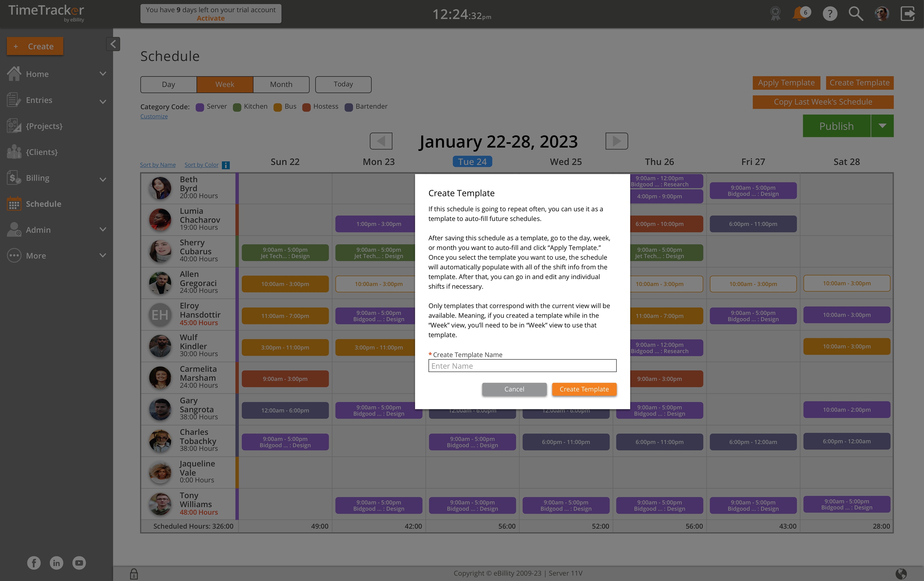Click the green Publish button
Screen dimensions: 924x581
coord(836,126)
